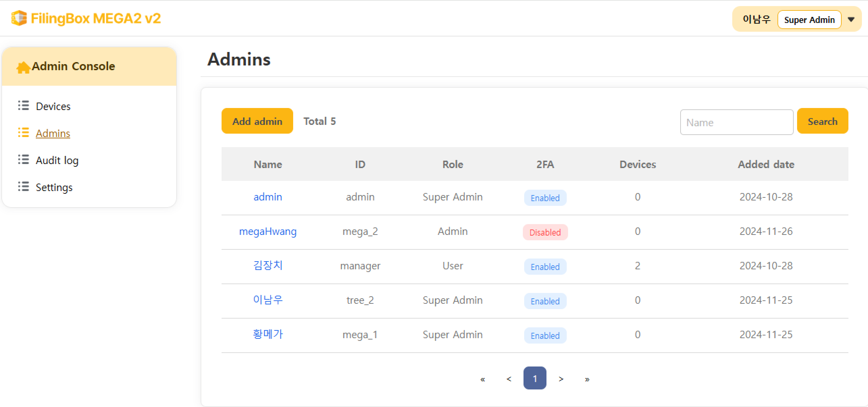This screenshot has width=868, height=407.
Task: Click the list icon beside Admins
Action: [x=23, y=133]
